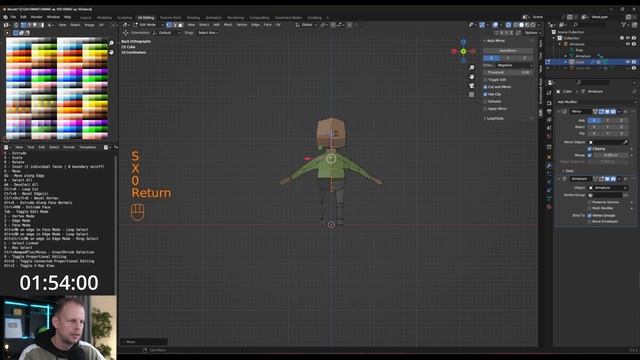Open the Material properties tab icon
The image size is (640, 360).
point(549,207)
